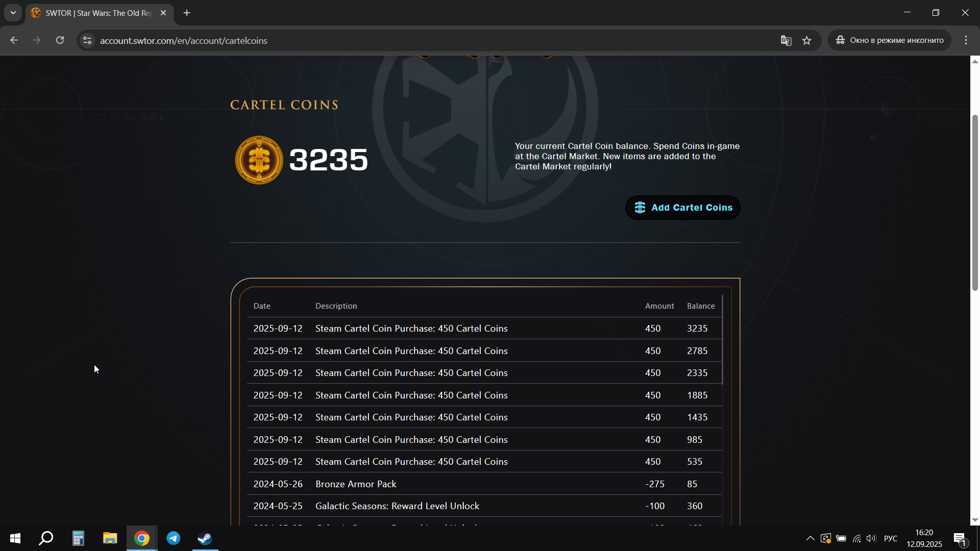Image resolution: width=980 pixels, height=551 pixels.
Task: Switch the РУС keyboard language indicator
Action: pyautogui.click(x=891, y=538)
